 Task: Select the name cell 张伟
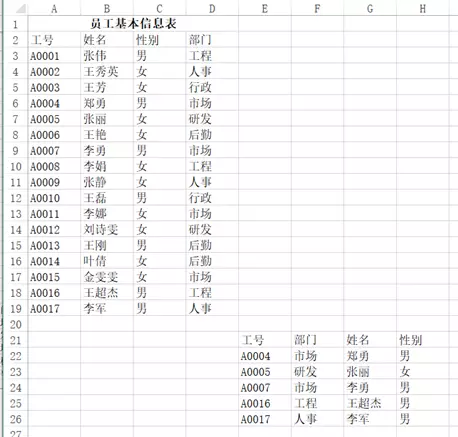click(107, 56)
